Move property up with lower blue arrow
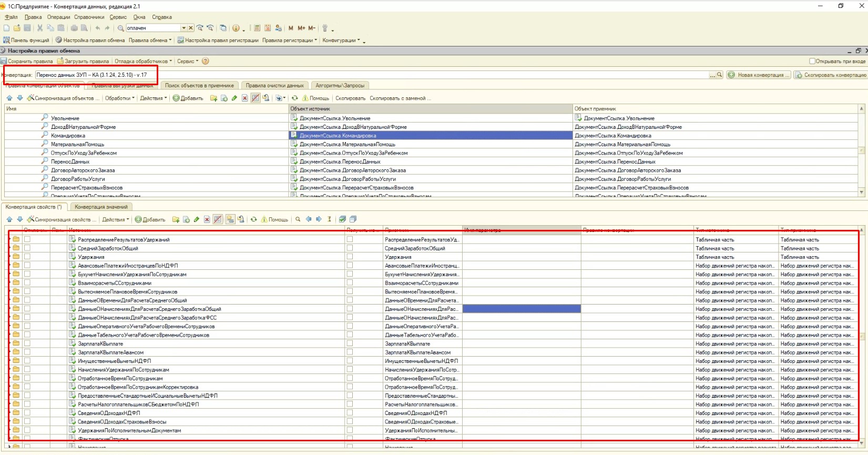Viewport: 868px width, 455px height. tap(9, 219)
